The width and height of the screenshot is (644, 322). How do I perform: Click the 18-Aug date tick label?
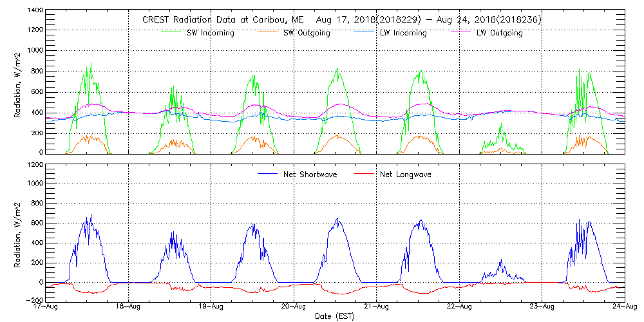tap(129, 307)
